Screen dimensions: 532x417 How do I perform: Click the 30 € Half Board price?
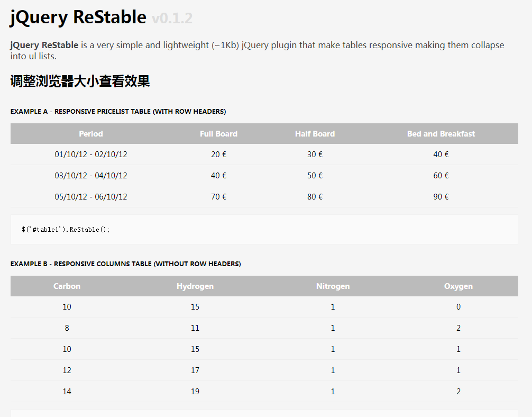[x=315, y=155]
